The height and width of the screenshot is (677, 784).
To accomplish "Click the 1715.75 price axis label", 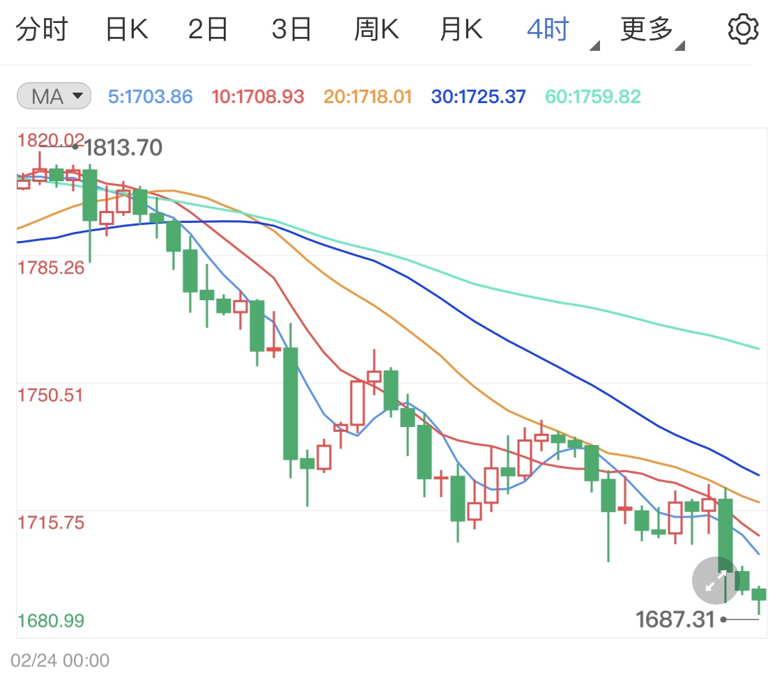I will tap(50, 522).
